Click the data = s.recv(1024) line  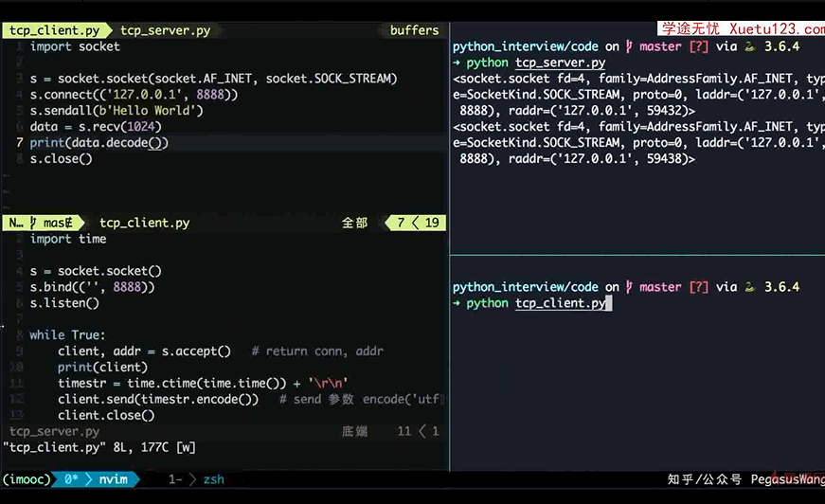[96, 127]
